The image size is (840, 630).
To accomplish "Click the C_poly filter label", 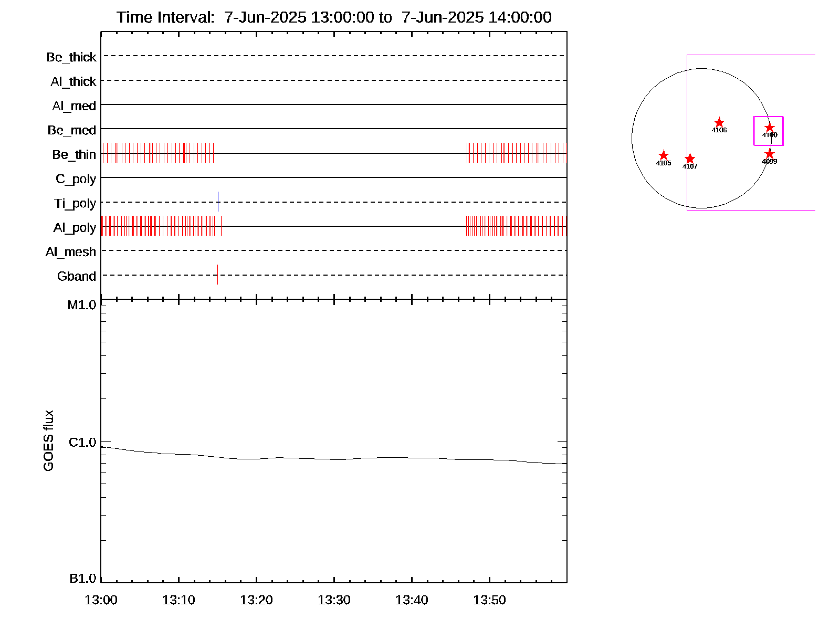I will (76, 179).
